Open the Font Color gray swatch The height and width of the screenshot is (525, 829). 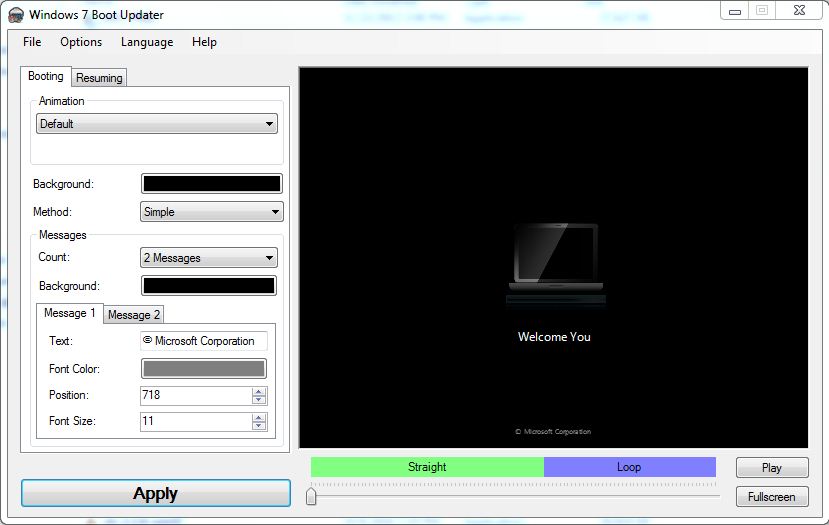point(204,369)
